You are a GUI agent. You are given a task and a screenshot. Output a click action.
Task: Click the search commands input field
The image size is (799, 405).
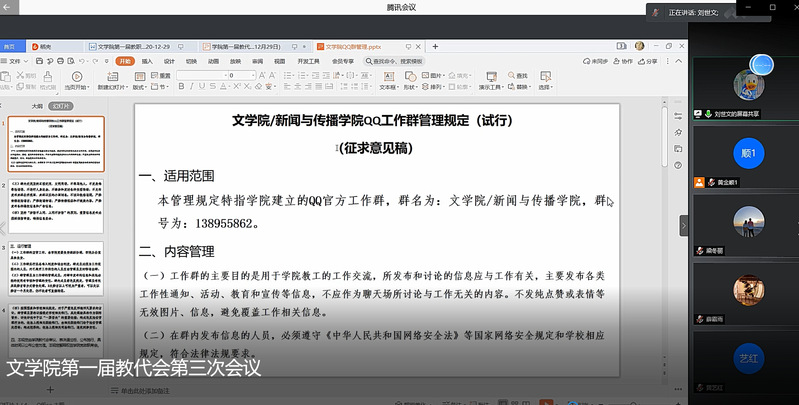394,61
